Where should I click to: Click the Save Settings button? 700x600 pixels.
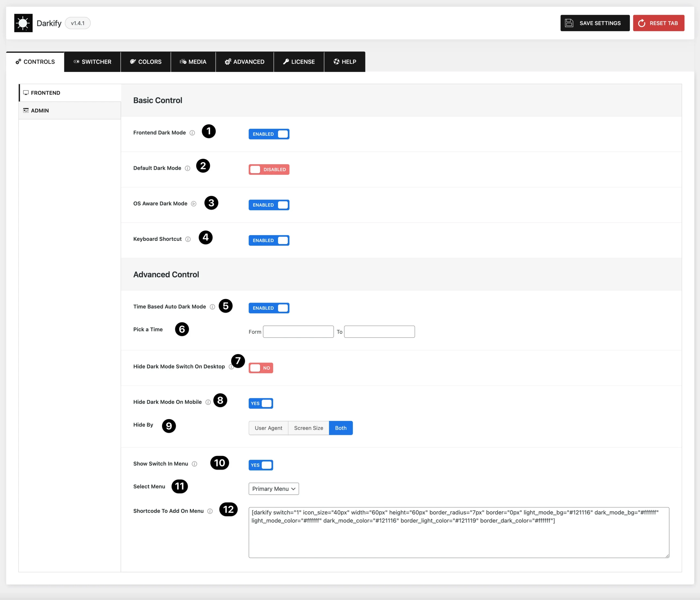click(595, 23)
